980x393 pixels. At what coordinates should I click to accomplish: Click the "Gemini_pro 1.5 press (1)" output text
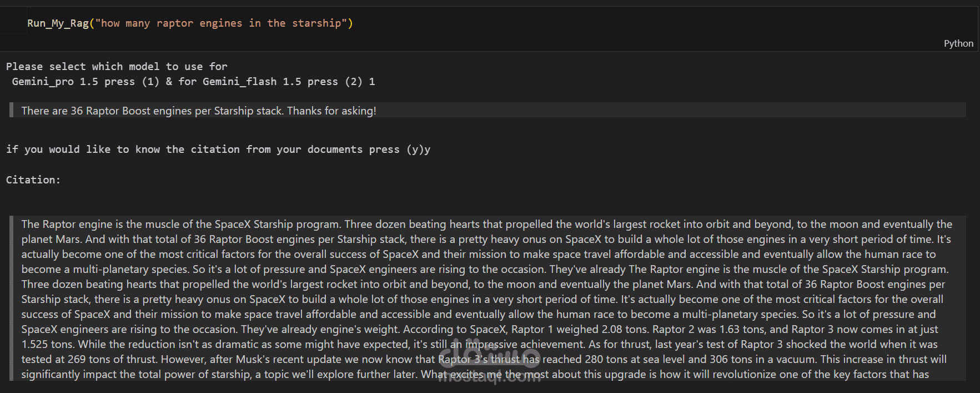tap(86, 82)
